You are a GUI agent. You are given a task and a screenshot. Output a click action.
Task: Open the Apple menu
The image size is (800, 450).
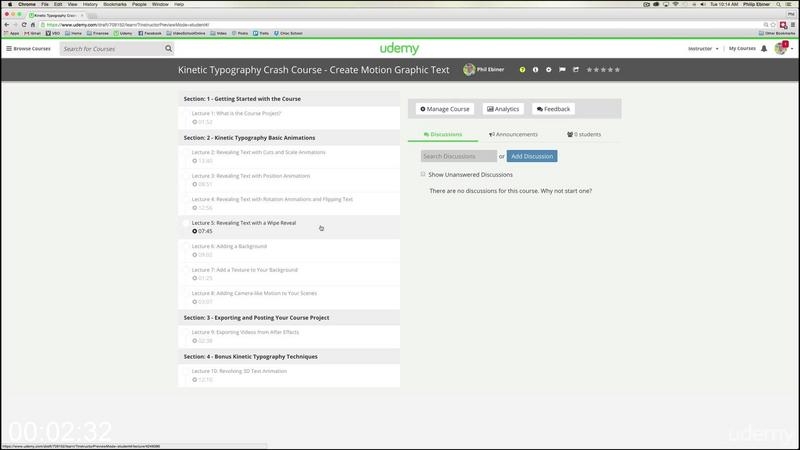(10, 4)
